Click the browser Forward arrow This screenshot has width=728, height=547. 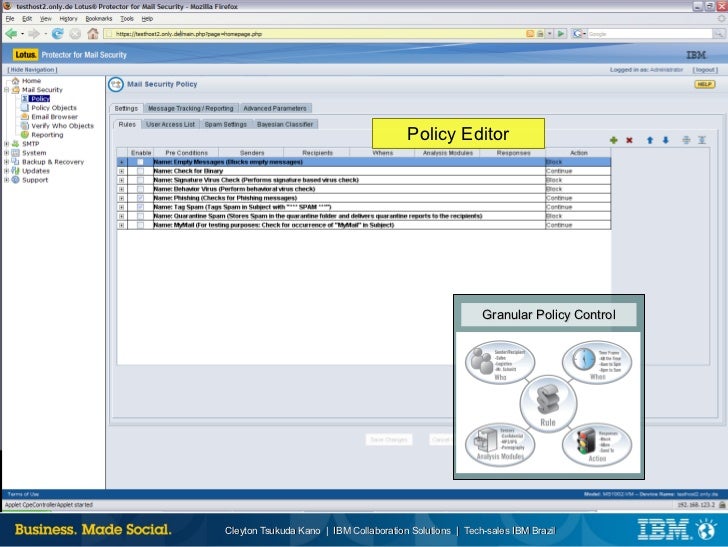click(x=34, y=33)
